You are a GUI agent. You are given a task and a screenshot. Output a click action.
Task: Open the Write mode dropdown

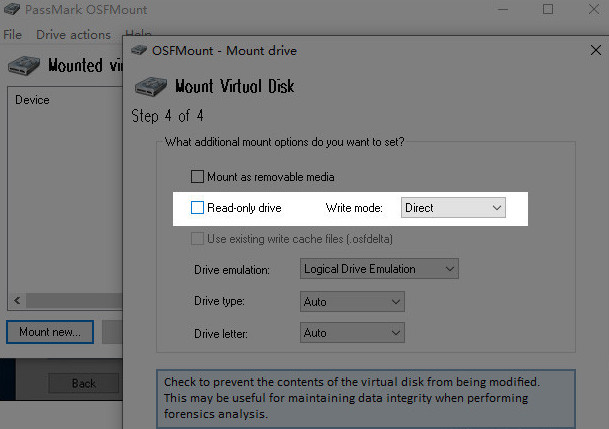tap(453, 208)
